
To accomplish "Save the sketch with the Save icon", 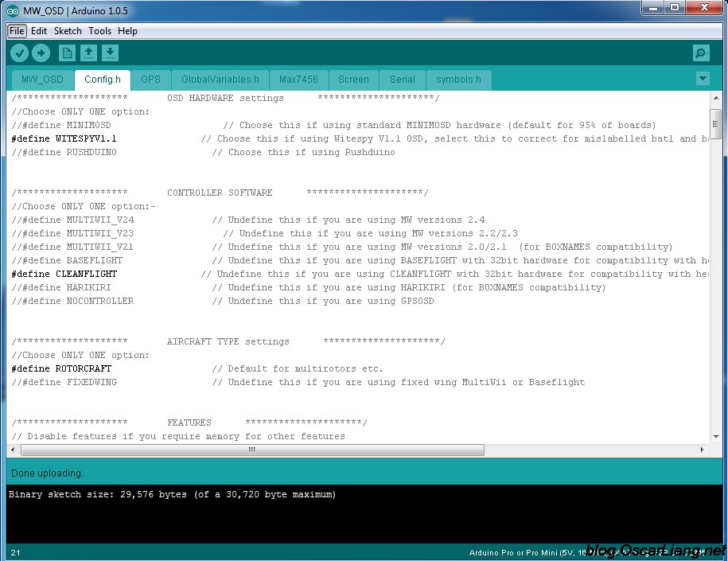I will (110, 53).
